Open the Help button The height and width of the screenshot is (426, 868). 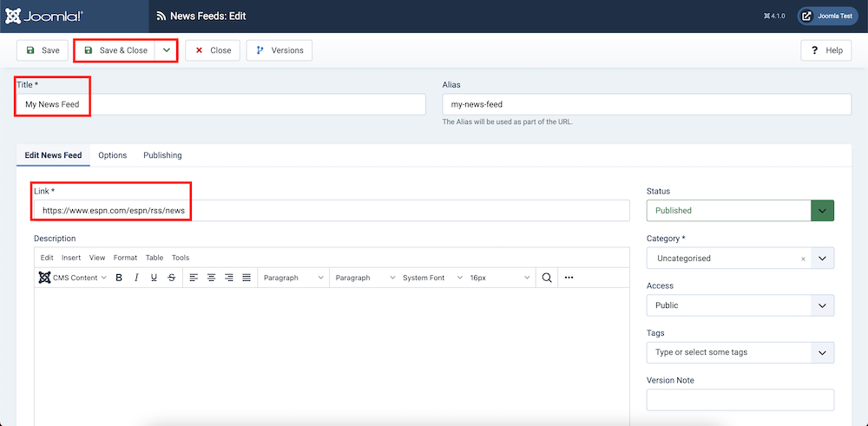click(x=826, y=50)
